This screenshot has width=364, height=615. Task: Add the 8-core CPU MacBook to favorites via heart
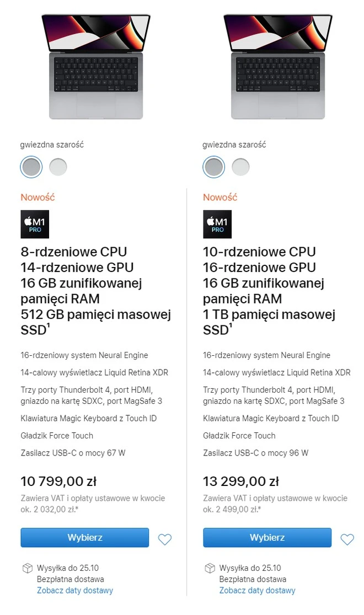[x=165, y=539]
